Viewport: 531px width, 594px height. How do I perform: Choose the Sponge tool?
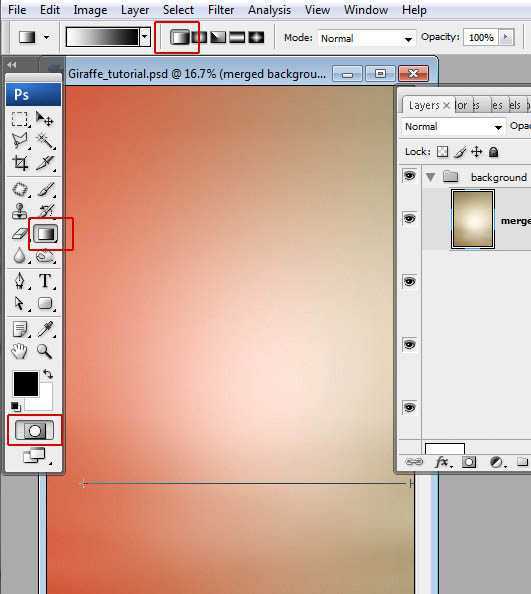45,257
